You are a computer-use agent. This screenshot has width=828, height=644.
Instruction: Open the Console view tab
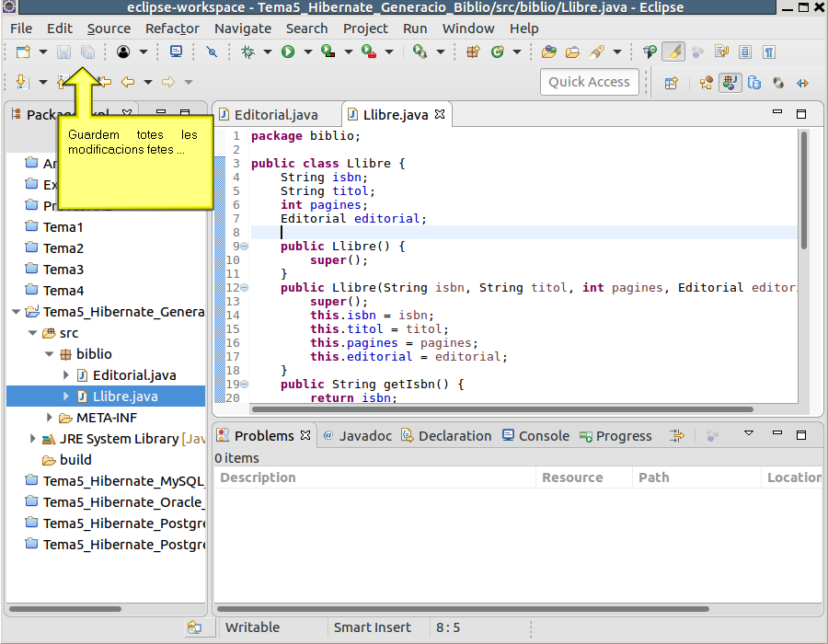click(x=543, y=436)
